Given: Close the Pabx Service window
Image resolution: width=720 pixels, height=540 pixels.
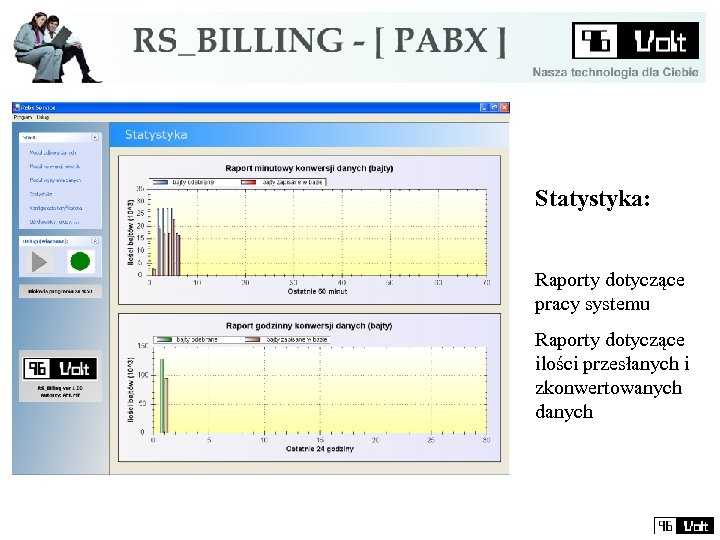Looking at the screenshot, I should pos(505,107).
